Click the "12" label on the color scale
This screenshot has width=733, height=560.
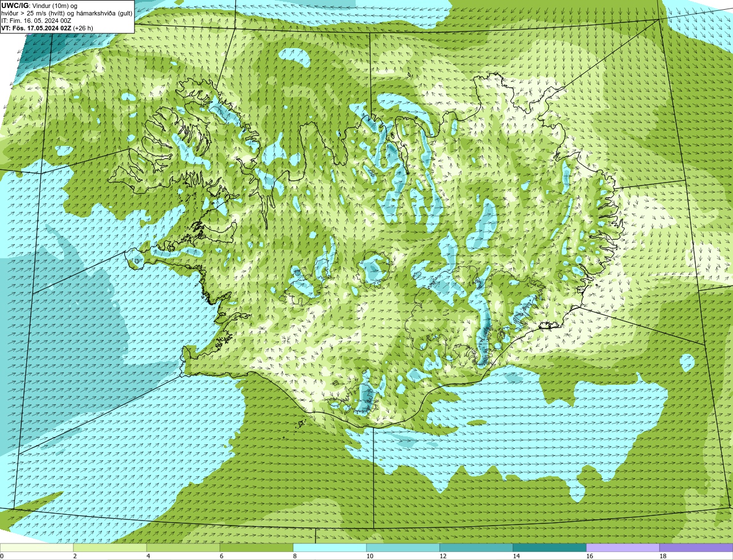(443, 556)
